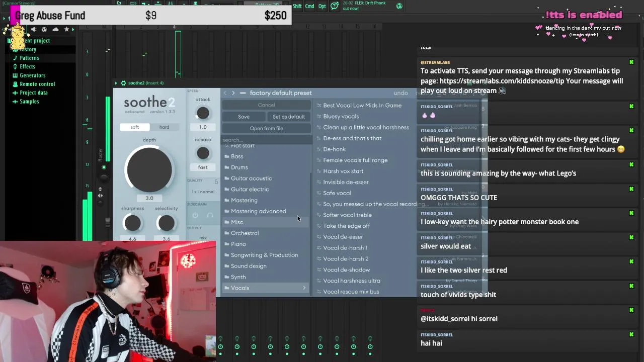Select the Vocal de-harsh 2 preset
This screenshot has height=362, width=644.
pos(346,259)
